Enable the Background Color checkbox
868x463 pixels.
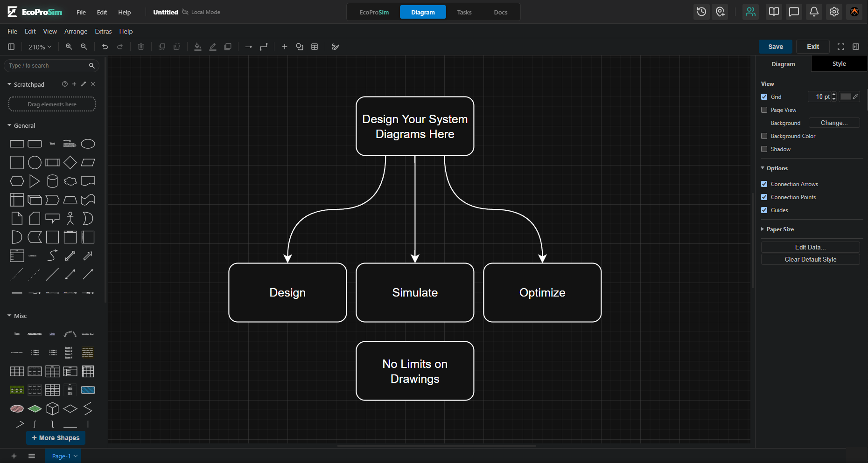tap(764, 136)
